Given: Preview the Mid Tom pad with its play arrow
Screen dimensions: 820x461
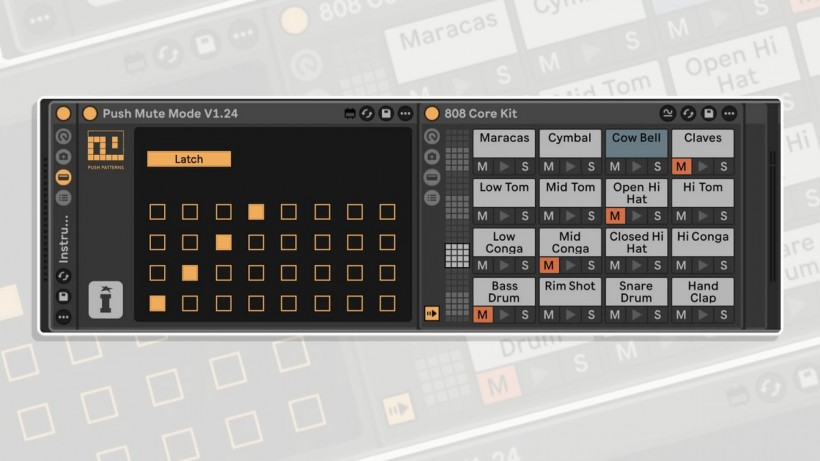Looking at the screenshot, I should (570, 216).
